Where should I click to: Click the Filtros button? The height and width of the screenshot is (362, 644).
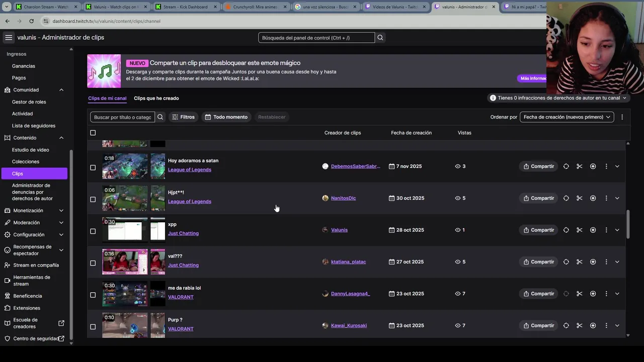click(183, 117)
